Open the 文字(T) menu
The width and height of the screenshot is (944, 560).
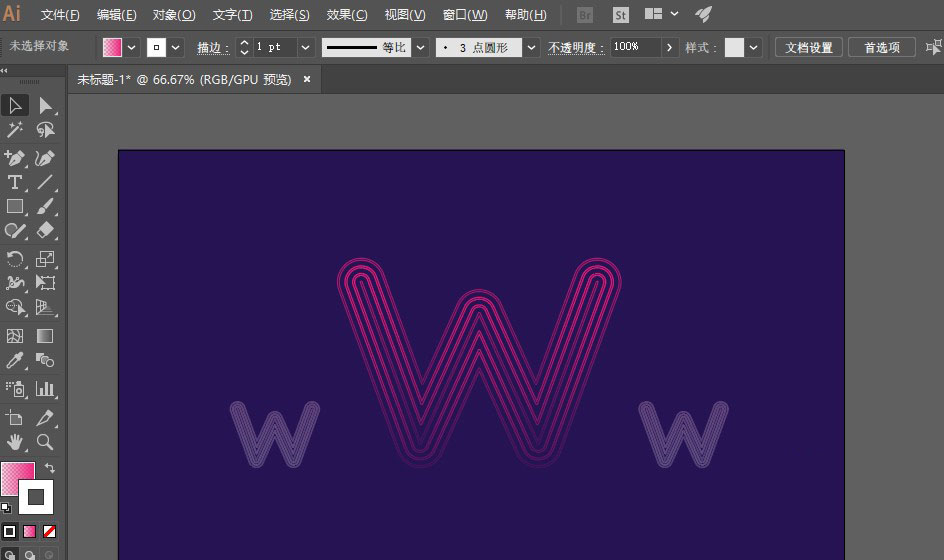tap(232, 14)
